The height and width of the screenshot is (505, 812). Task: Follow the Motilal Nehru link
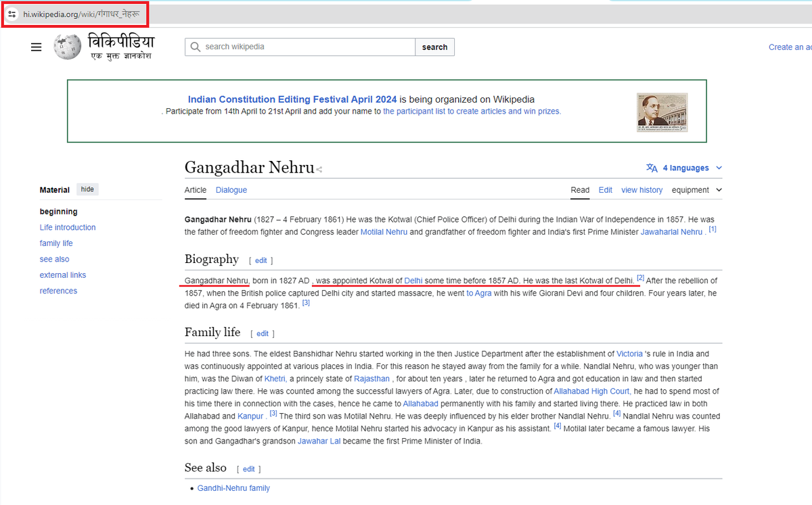pos(384,231)
